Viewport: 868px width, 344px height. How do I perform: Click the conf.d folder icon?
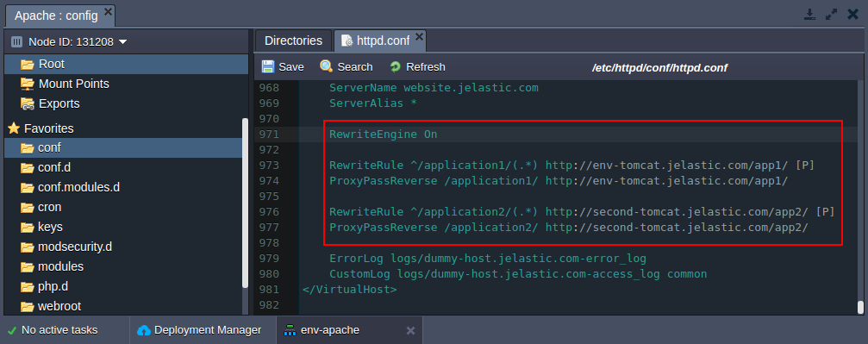click(x=27, y=168)
